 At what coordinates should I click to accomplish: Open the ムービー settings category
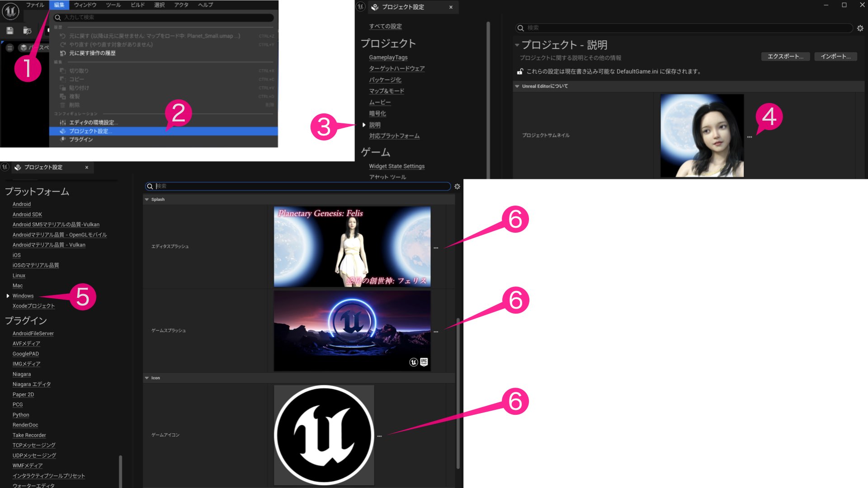pos(380,103)
